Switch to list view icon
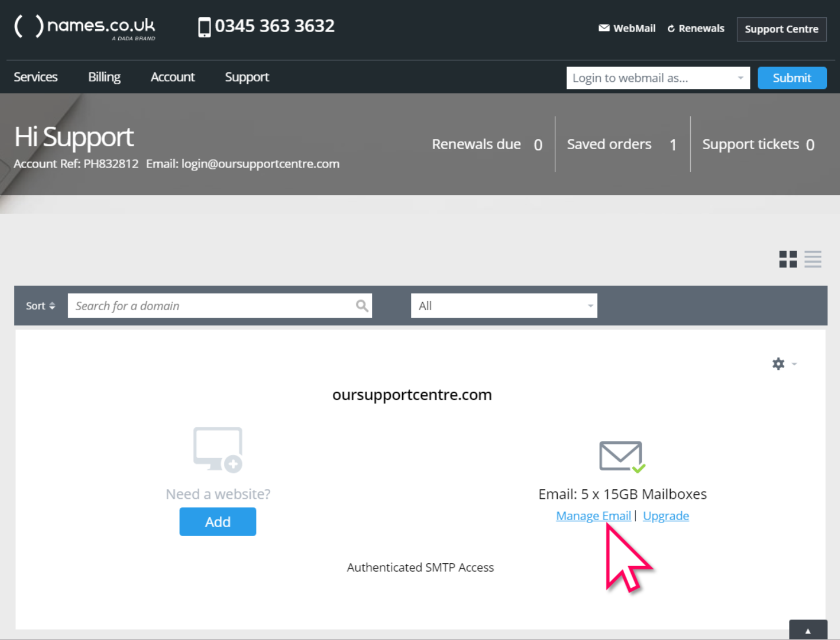 (812, 259)
